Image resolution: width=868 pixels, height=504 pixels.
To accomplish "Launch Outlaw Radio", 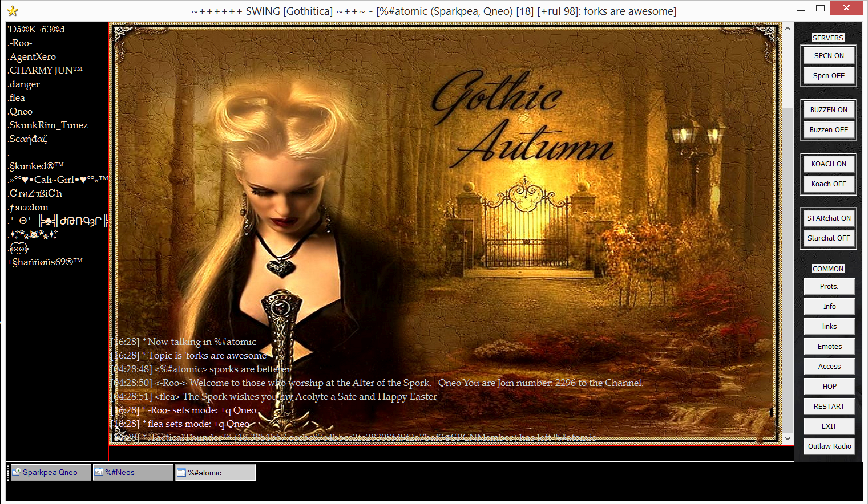I will [x=829, y=446].
